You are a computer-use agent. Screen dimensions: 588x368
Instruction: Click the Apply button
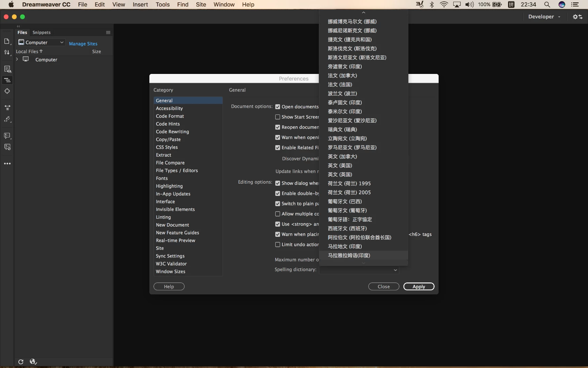[x=419, y=287]
